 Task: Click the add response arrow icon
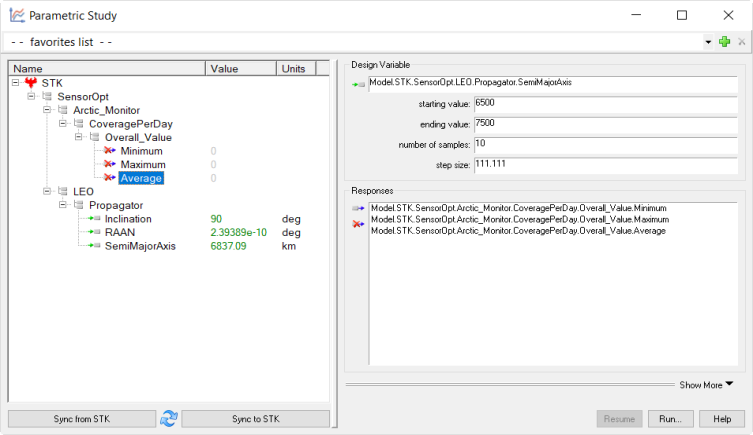pyautogui.click(x=358, y=208)
